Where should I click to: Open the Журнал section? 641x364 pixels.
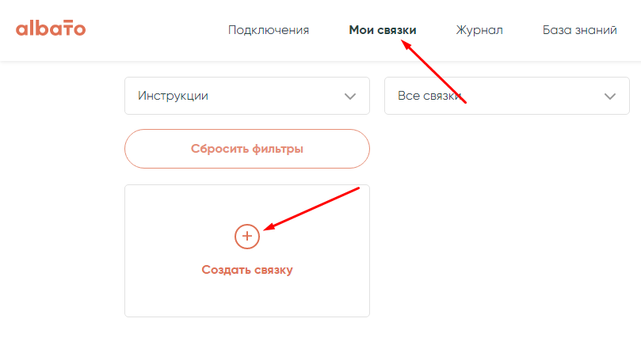click(x=479, y=30)
